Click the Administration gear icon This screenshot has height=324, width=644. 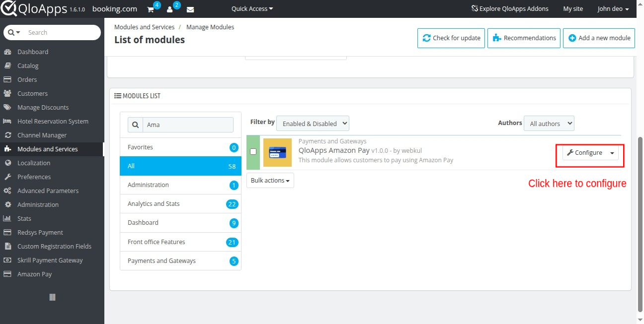pos(7,204)
